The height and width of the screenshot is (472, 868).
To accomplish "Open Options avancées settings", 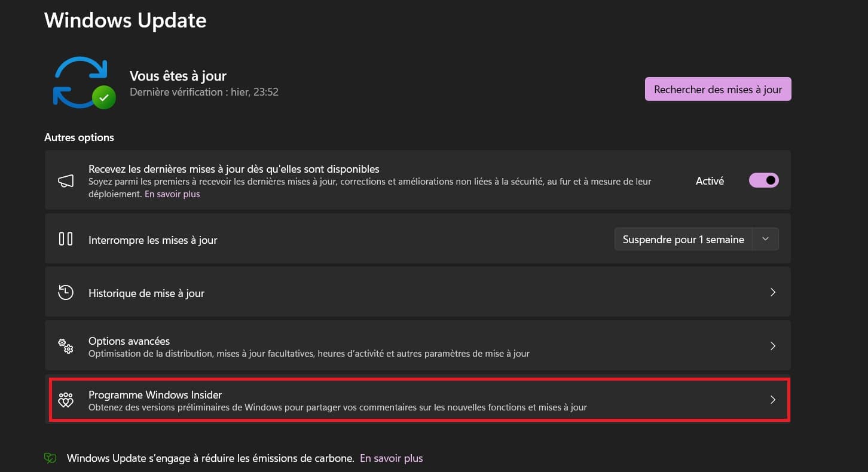I will 418,346.
